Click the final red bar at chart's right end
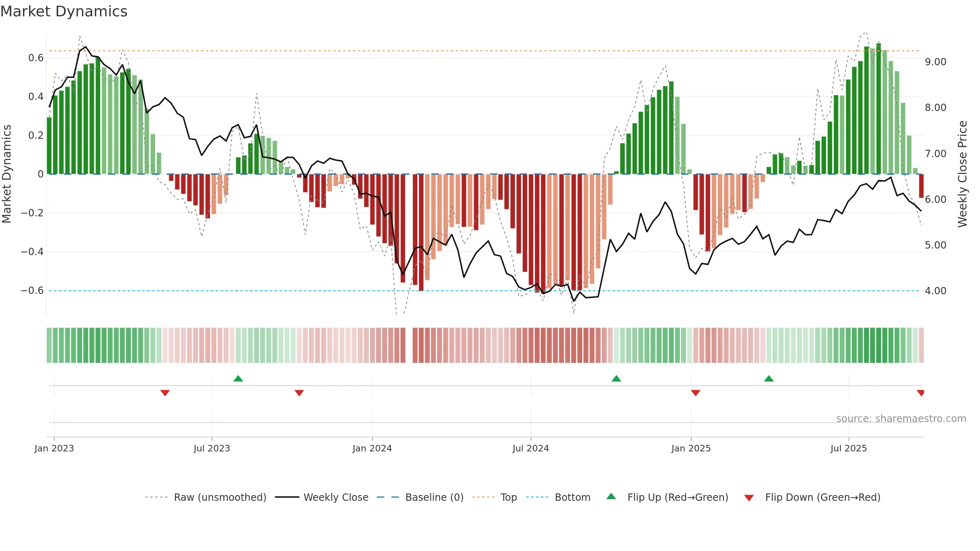 pos(921,186)
